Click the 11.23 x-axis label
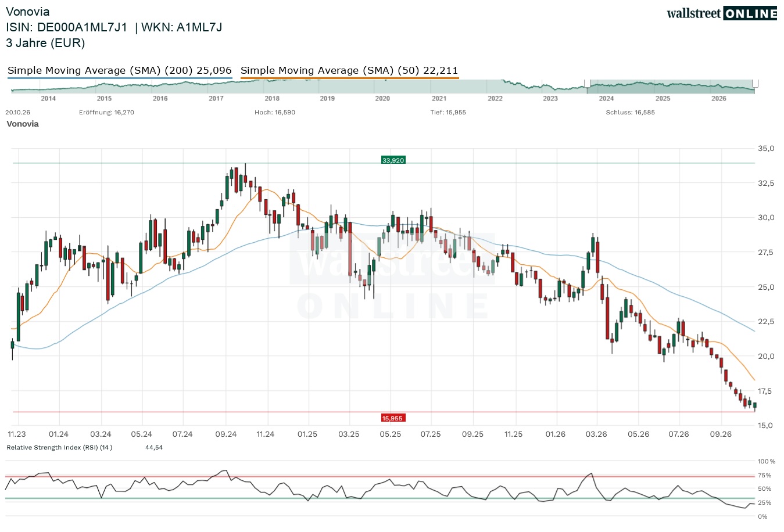The height and width of the screenshot is (532, 784). click(17, 434)
